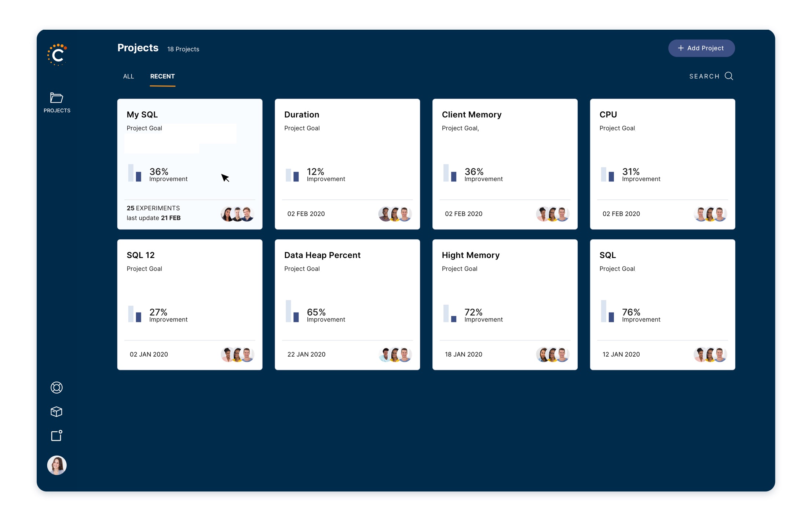
Task: Click the '22 JAN 2020' date
Action: pyautogui.click(x=306, y=354)
